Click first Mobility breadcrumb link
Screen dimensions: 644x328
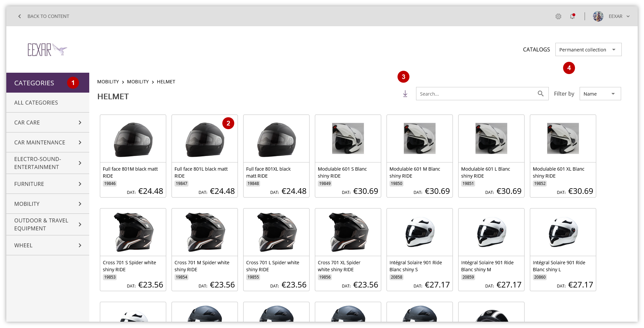pyautogui.click(x=108, y=82)
